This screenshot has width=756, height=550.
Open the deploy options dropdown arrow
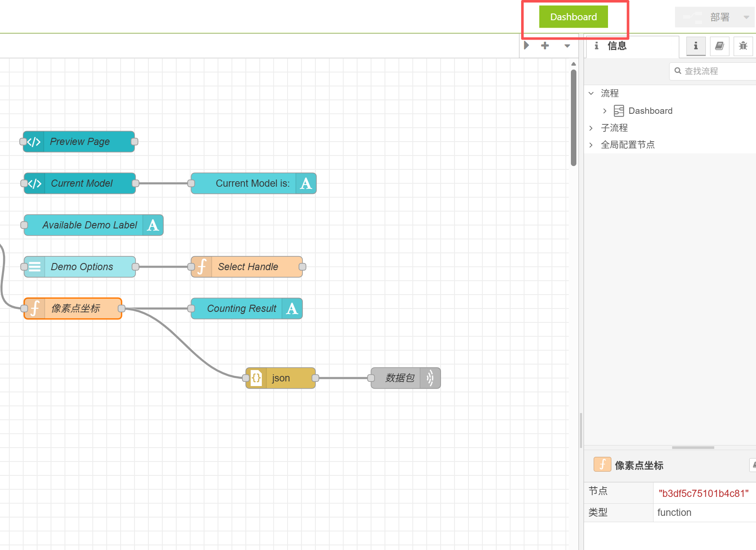tap(746, 17)
